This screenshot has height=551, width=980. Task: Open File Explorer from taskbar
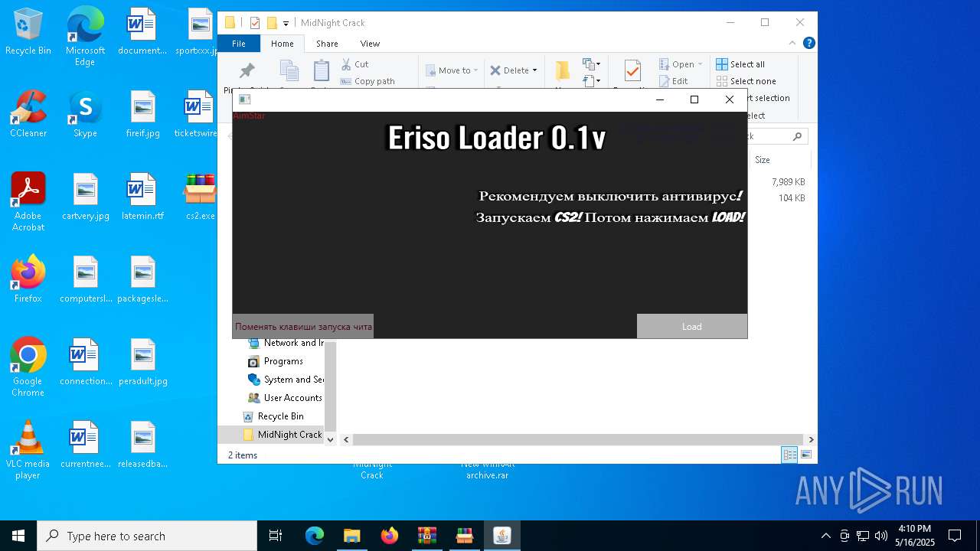[x=351, y=536]
